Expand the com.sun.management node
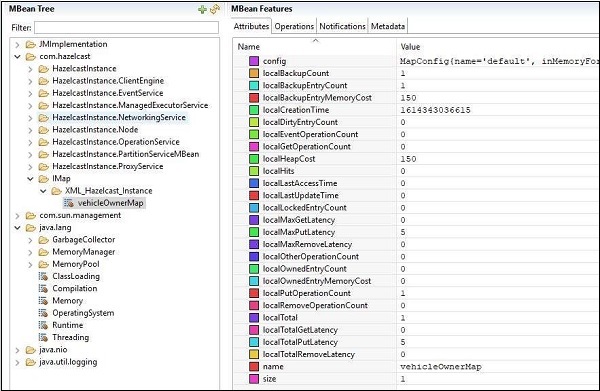Screen dimensions: 600x391 tap(17, 216)
